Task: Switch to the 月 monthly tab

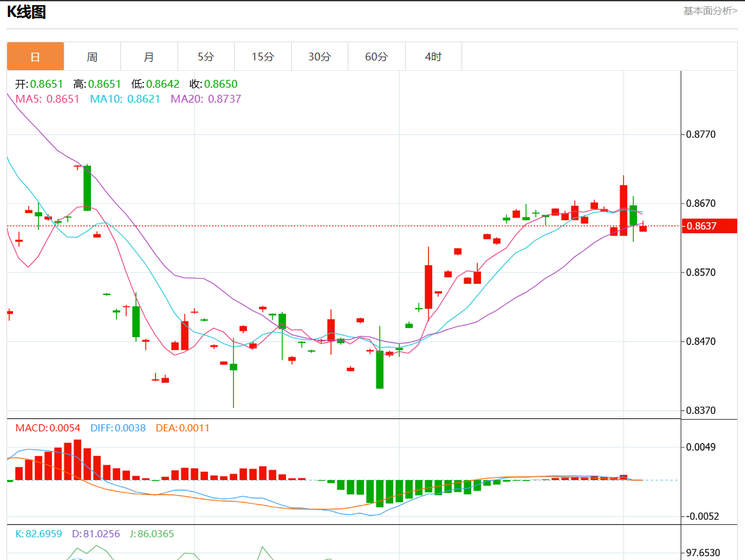Action: click(149, 57)
